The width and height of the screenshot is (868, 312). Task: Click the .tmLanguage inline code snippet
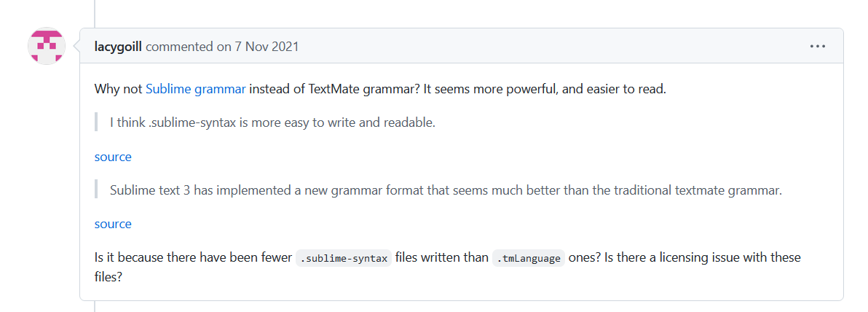528,259
